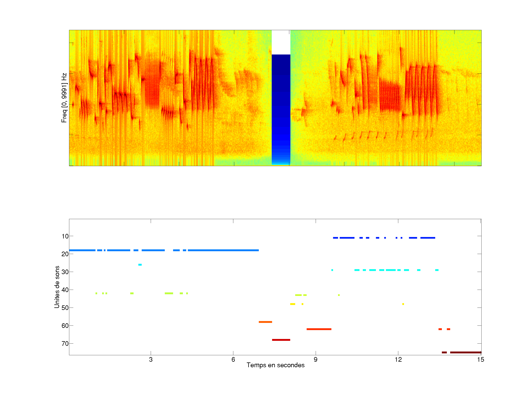
Task: Click x-axis tick label 12
Action: coord(398,359)
